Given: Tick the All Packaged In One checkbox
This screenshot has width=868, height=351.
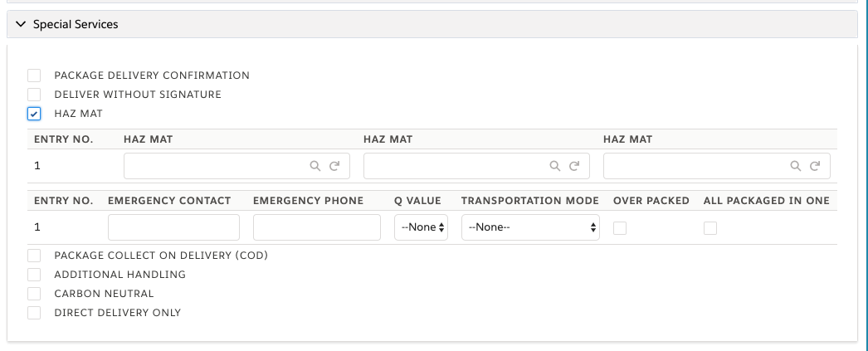Looking at the screenshot, I should coord(710,227).
